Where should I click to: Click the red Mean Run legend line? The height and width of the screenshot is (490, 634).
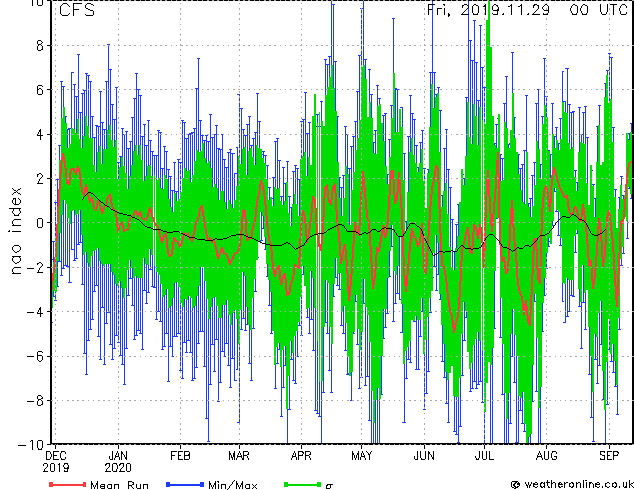click(68, 484)
